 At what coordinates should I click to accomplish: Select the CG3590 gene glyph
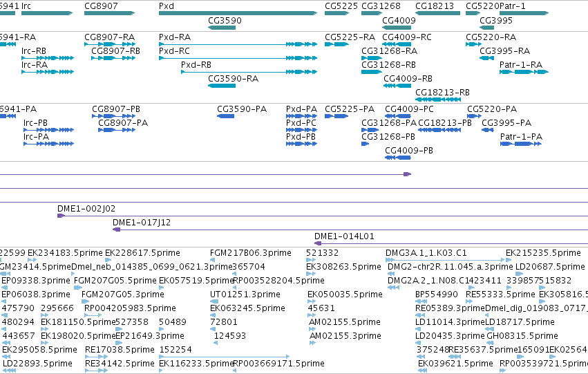(222, 28)
